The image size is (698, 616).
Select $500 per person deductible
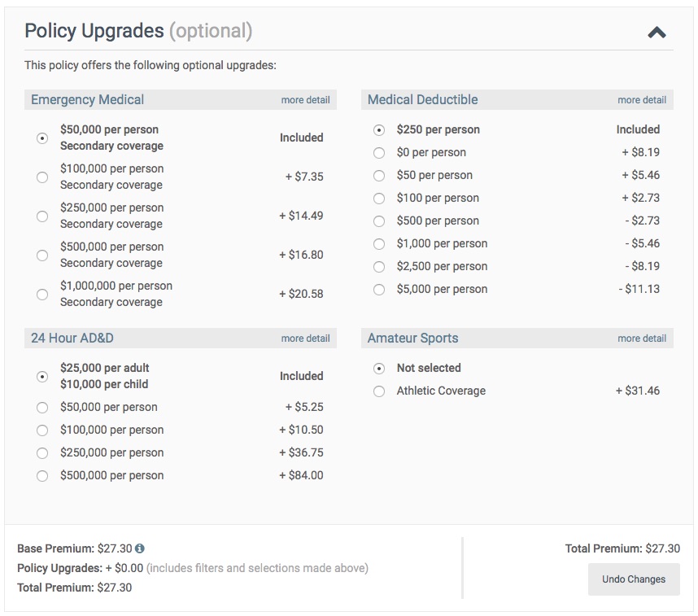379,221
